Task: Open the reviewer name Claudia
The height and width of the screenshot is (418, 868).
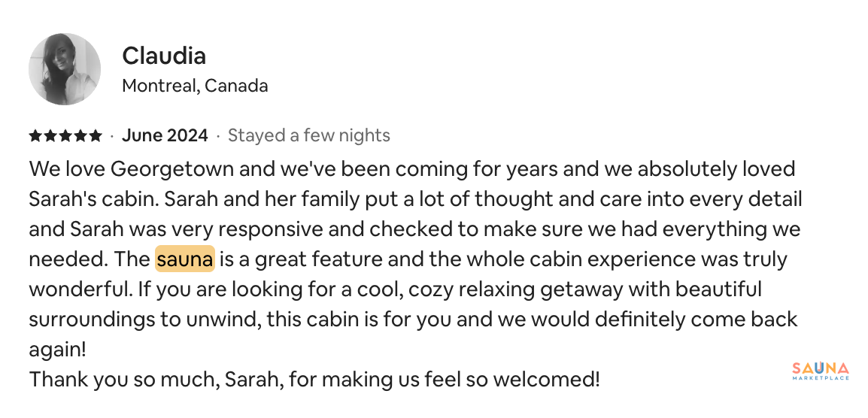Action: click(x=164, y=56)
